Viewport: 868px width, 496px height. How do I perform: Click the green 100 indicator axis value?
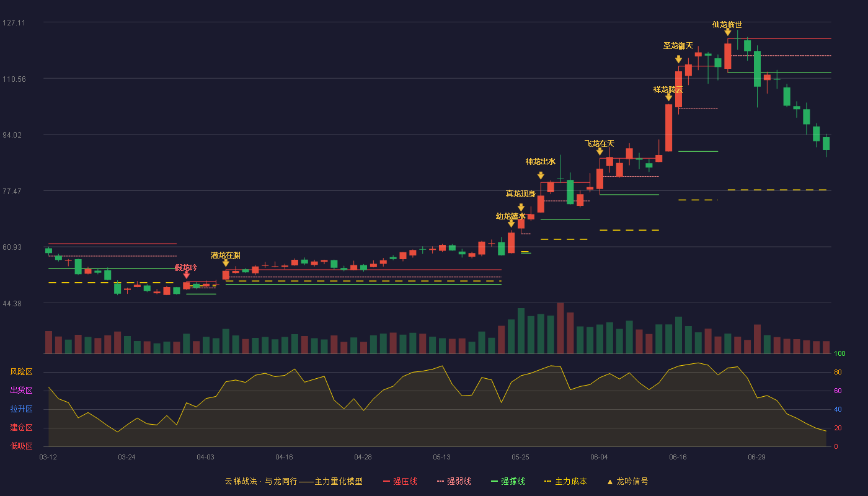click(839, 354)
